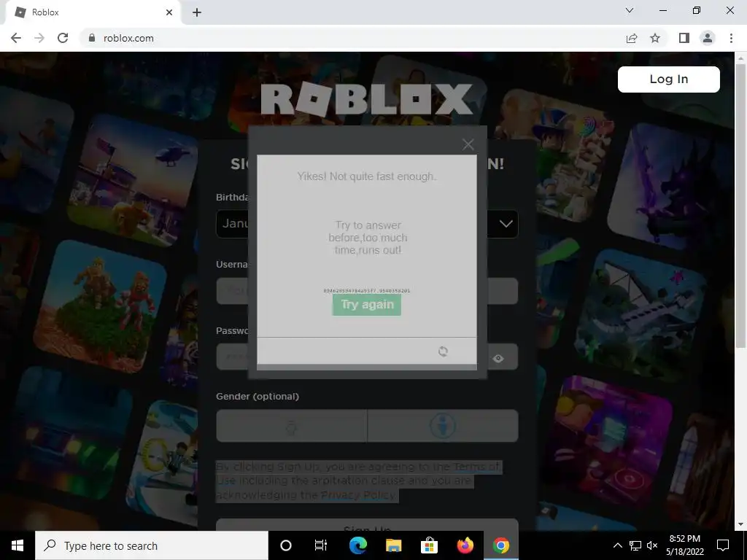The image size is (747, 560).
Task: Click the Sign Up button
Action: pyautogui.click(x=367, y=525)
